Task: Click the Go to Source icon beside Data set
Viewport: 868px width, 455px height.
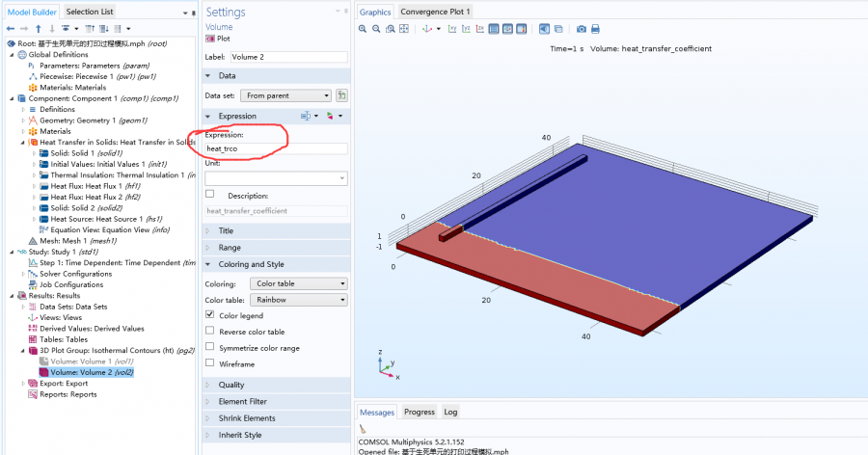Action: (342, 95)
